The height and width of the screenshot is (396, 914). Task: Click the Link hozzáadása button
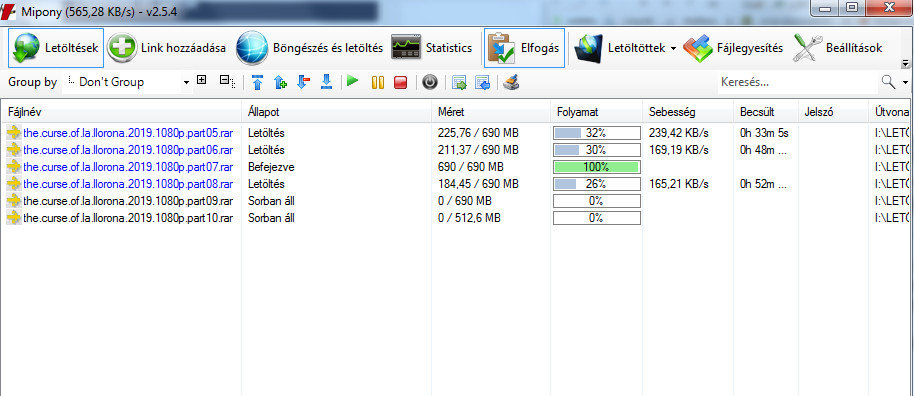(167, 48)
